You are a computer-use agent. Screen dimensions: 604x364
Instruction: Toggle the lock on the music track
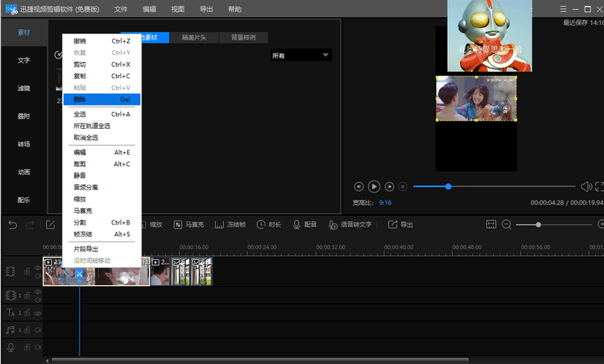(28, 329)
